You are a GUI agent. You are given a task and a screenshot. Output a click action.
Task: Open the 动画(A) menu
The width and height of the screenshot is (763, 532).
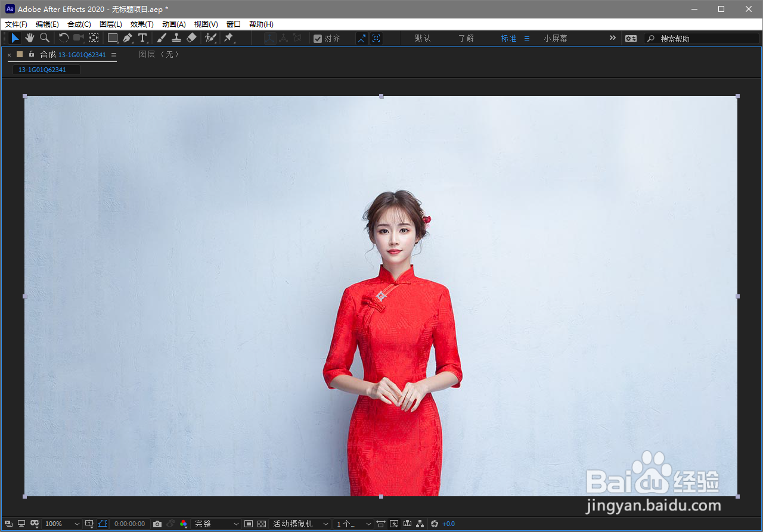pyautogui.click(x=174, y=24)
